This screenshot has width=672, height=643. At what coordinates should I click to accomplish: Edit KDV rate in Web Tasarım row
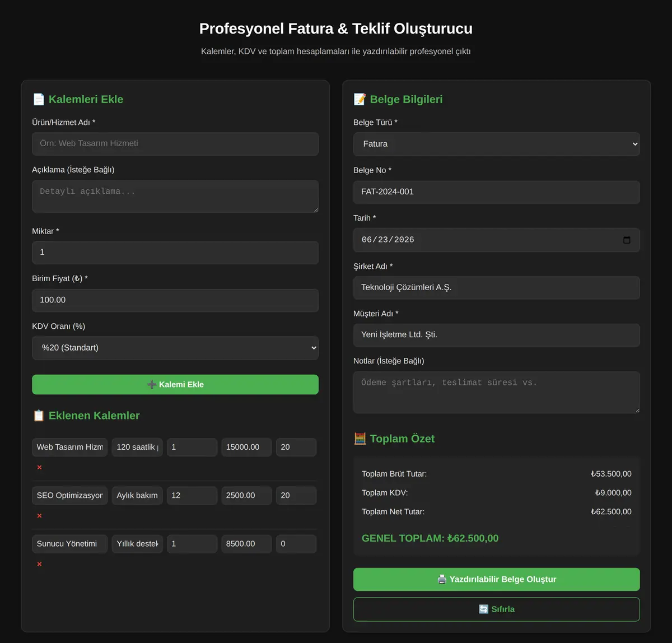click(296, 447)
